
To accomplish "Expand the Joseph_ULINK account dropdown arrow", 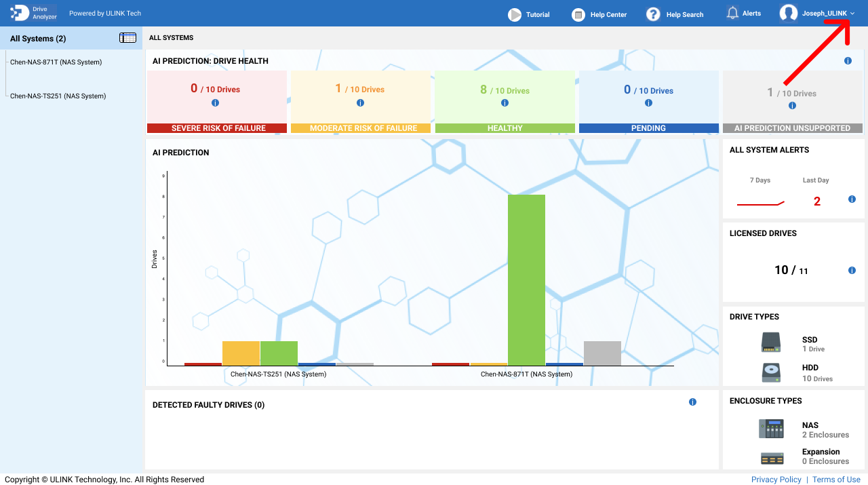I will (852, 14).
